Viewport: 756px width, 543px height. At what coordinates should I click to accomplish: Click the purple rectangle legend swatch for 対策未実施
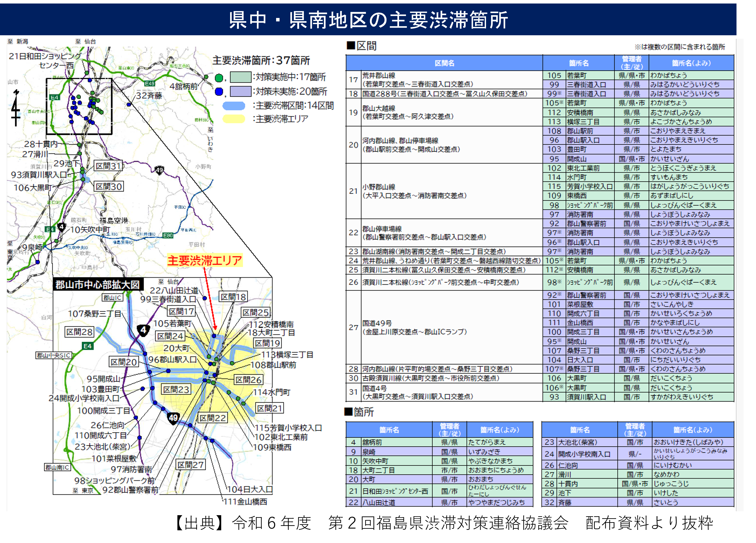(241, 91)
